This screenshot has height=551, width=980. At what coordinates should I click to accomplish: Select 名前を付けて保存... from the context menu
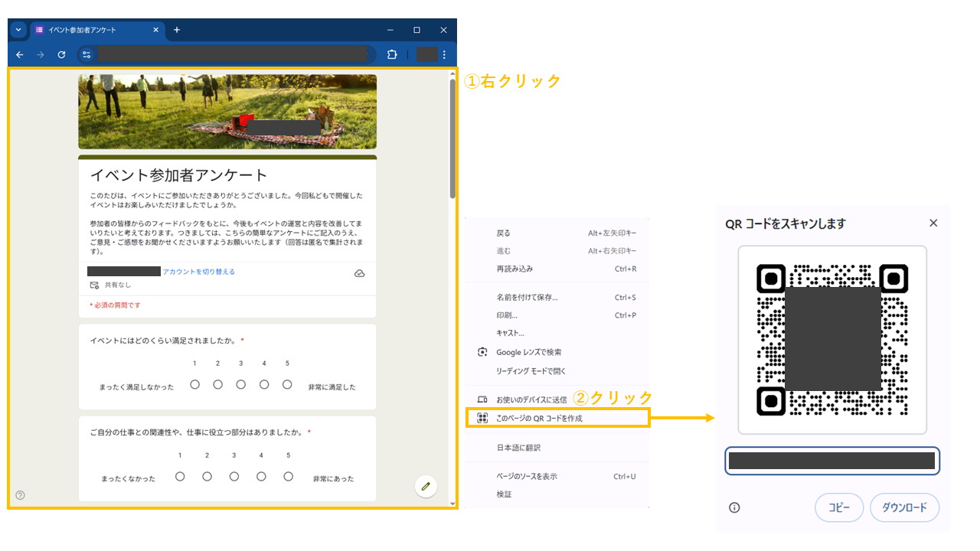557,298
